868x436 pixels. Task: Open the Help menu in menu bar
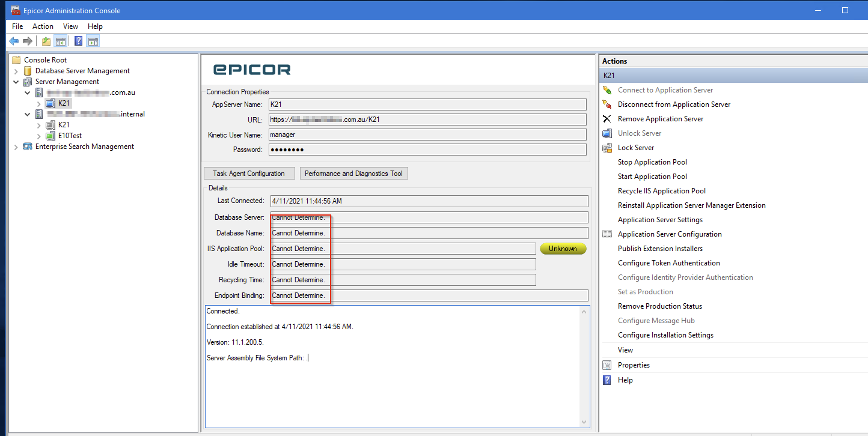pyautogui.click(x=95, y=26)
